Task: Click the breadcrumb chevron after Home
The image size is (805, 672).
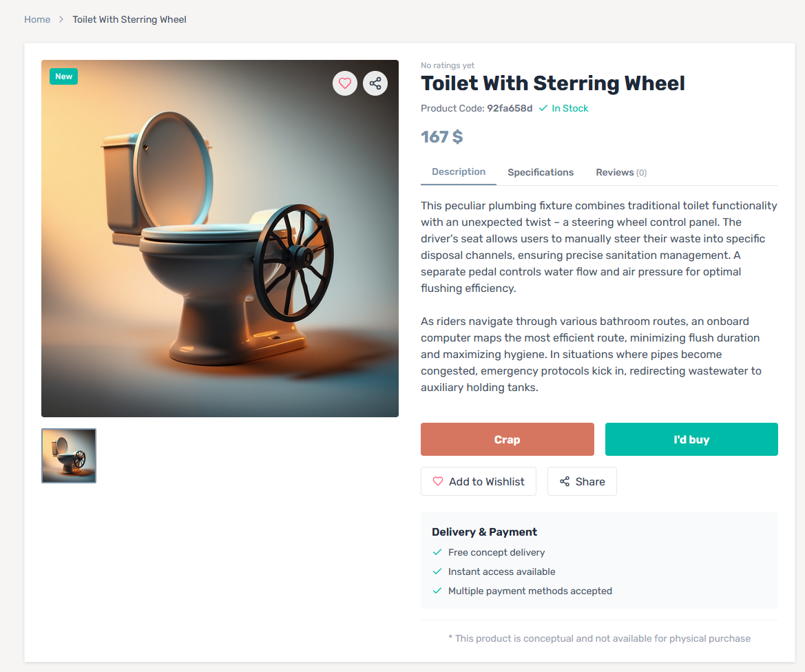Action: pos(61,19)
